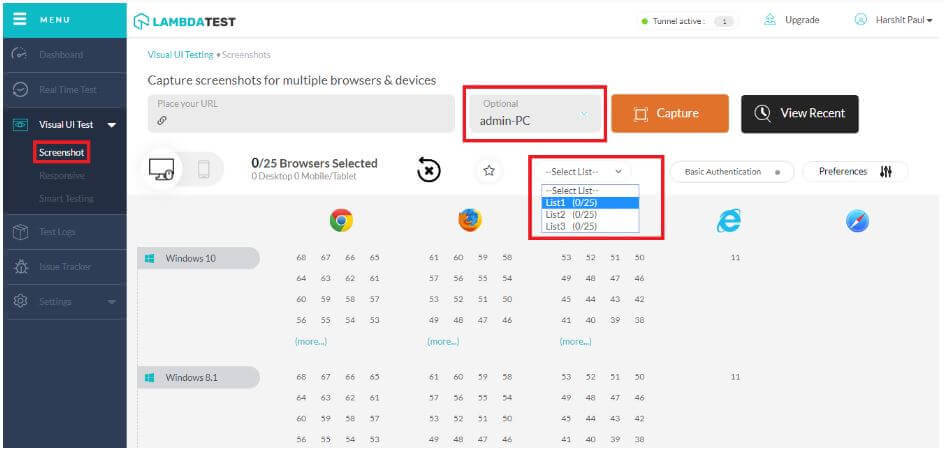Viewport: 944px width, 453px height.
Task: Expand the Settings submenu arrow
Action: click(111, 302)
